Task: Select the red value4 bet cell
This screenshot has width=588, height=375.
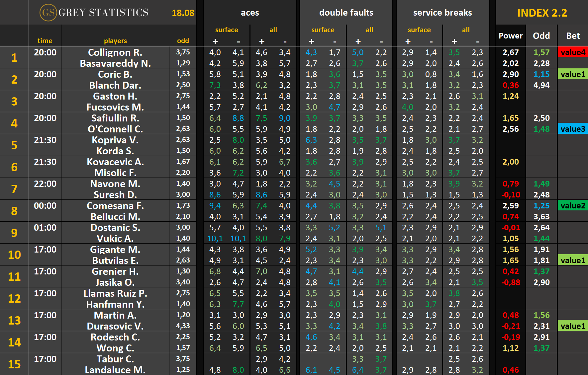Action: tap(573, 52)
